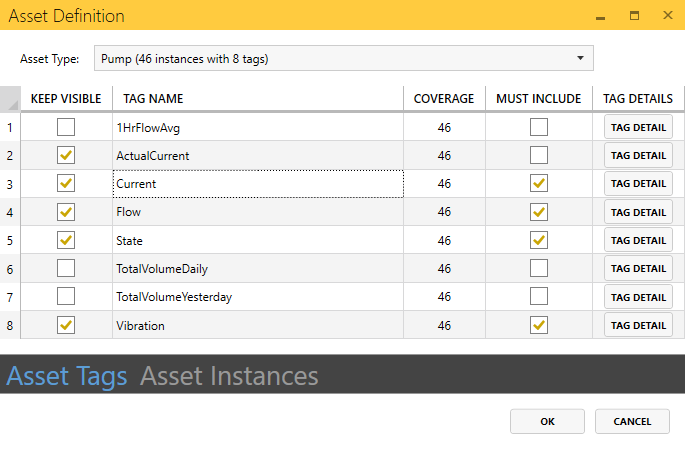
Task: Toggle Keep Visible for Vibration
Action: pyautogui.click(x=66, y=326)
